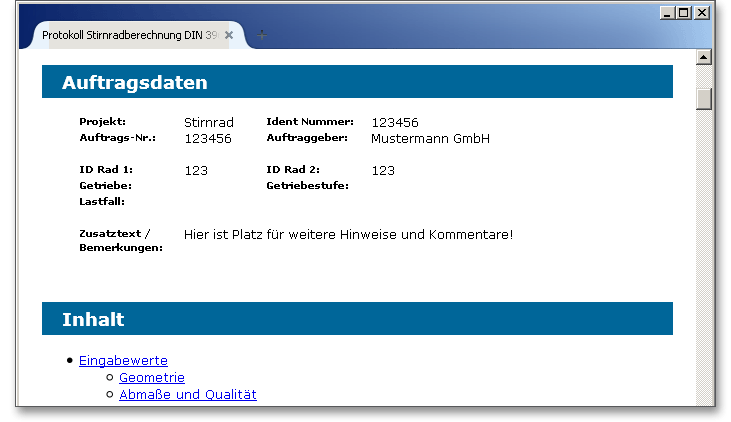
Task: Maximize the browser window
Action: tap(684, 13)
